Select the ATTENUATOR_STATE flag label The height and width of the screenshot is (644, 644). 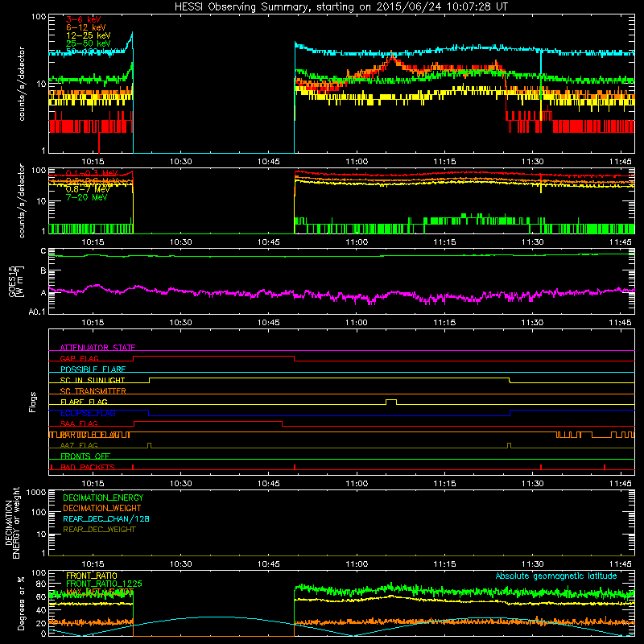(97, 348)
